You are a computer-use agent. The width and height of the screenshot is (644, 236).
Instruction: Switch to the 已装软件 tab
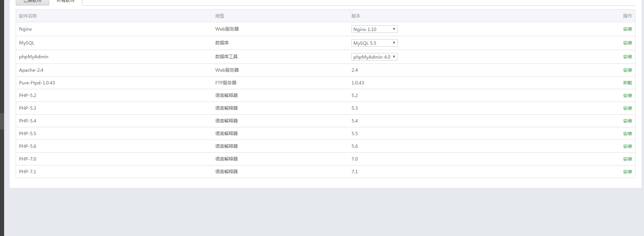[32, 1]
